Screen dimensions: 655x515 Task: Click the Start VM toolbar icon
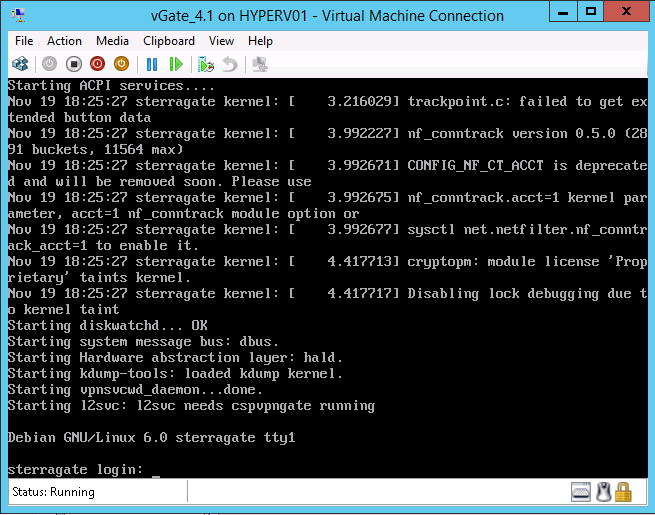[x=49, y=64]
